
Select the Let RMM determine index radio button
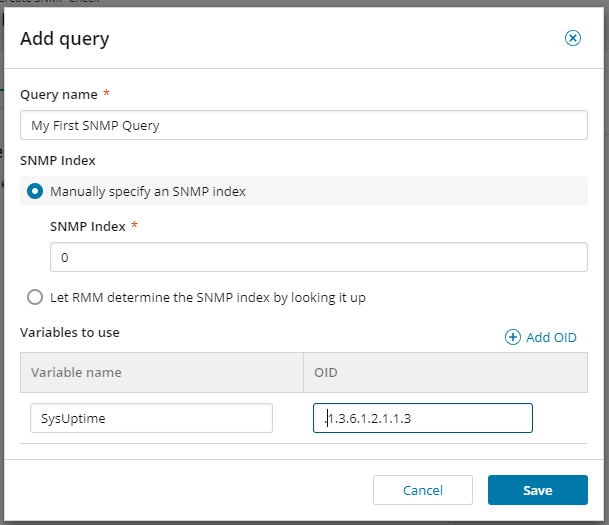pyautogui.click(x=35, y=297)
